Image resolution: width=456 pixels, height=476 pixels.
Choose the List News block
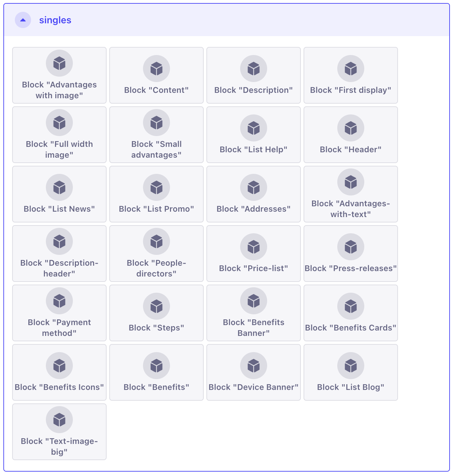click(59, 194)
